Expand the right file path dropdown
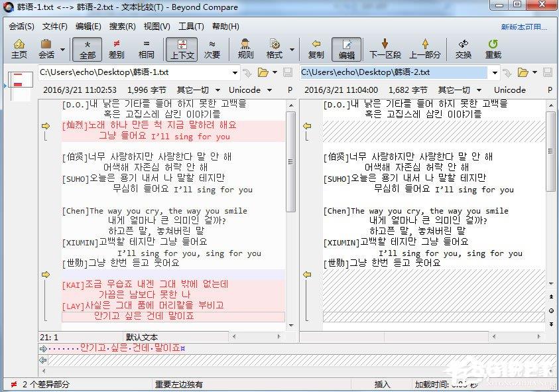The height and width of the screenshot is (392, 559). click(495, 73)
